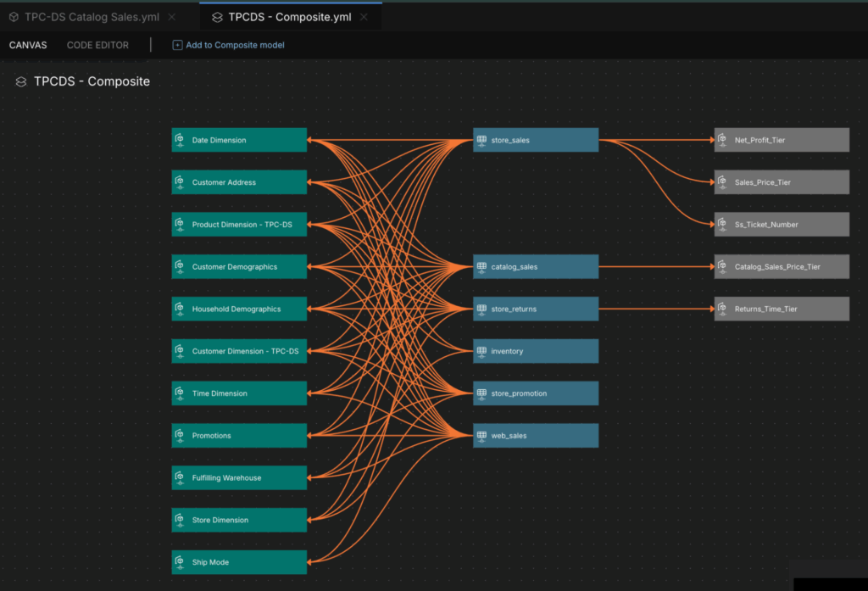Click the Customer Dimension - TPC-DS node icon
The width and height of the screenshot is (868, 591).
click(180, 350)
